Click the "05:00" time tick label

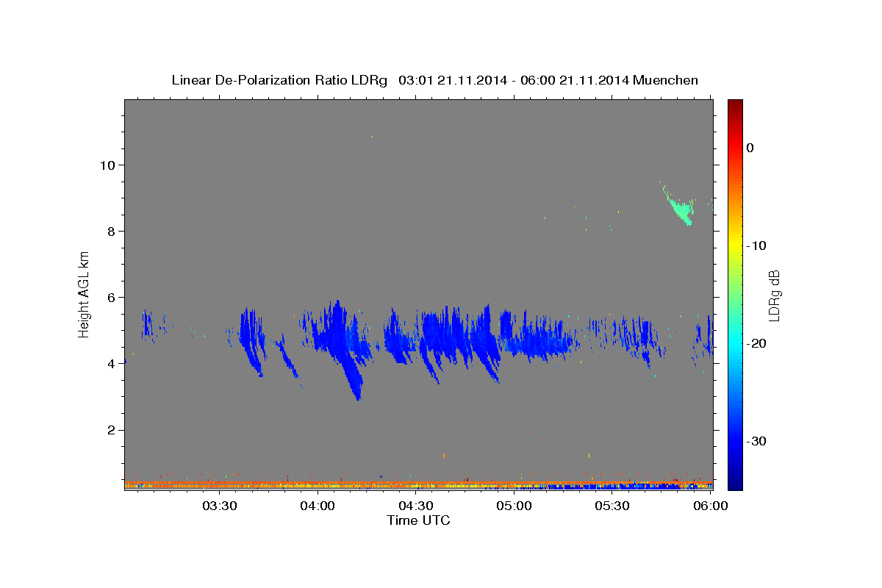tap(514, 506)
